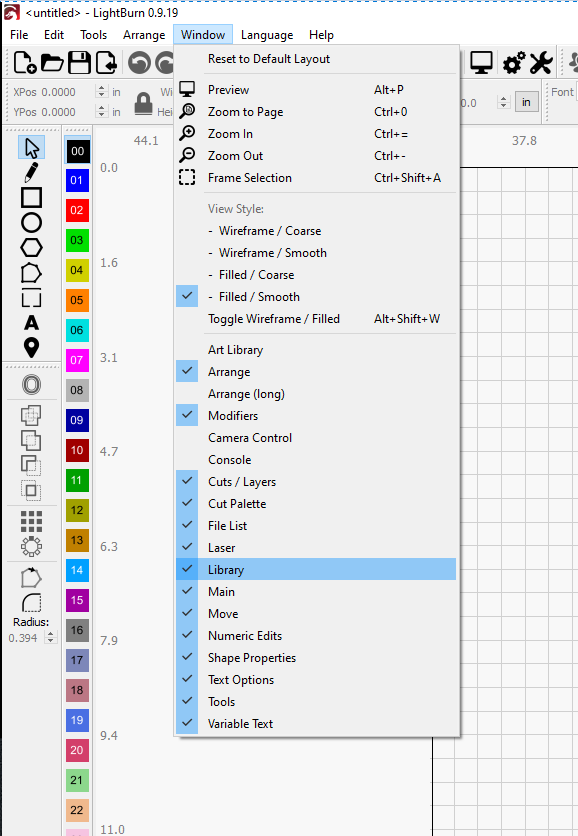The image size is (578, 836).
Task: Select black layer swatch 00
Action: point(77,150)
